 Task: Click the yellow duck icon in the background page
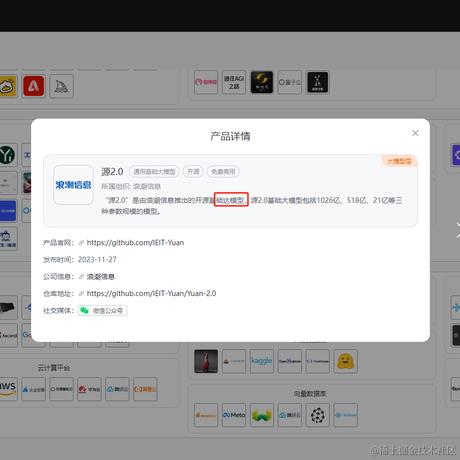point(8,86)
